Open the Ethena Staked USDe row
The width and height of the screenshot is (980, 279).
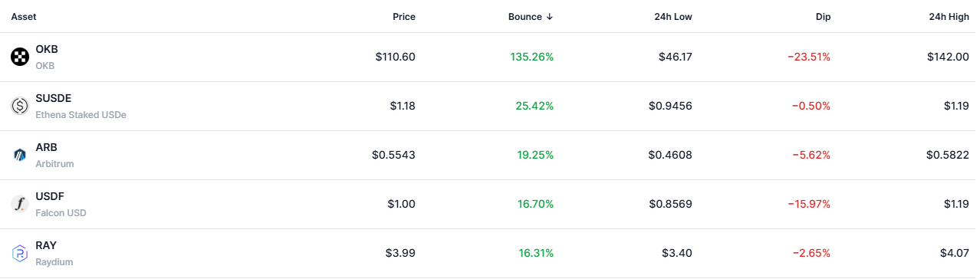pos(490,106)
